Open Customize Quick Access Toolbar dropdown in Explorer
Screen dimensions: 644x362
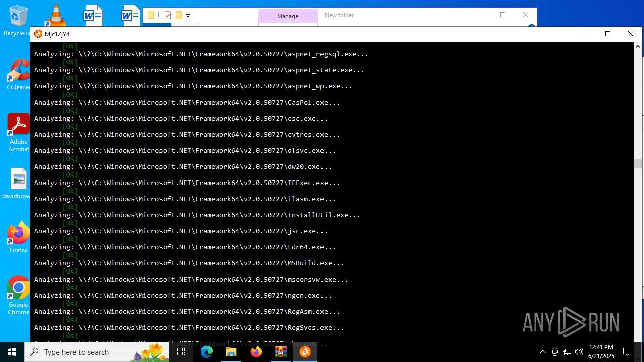(188, 16)
